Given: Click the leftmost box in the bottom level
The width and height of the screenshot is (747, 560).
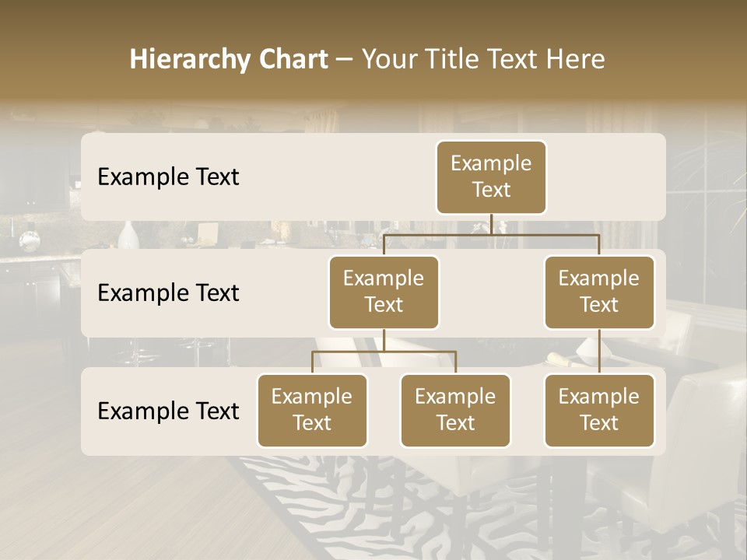Looking at the screenshot, I should 312,410.
